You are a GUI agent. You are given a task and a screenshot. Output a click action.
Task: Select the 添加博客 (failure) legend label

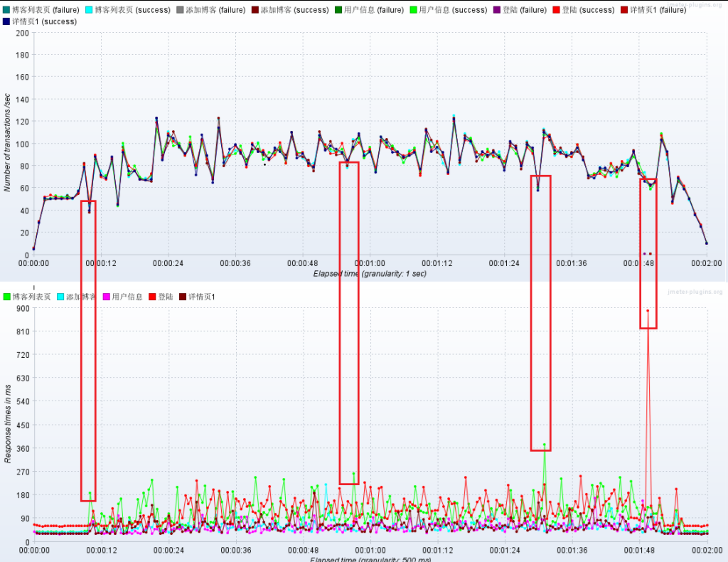point(215,10)
